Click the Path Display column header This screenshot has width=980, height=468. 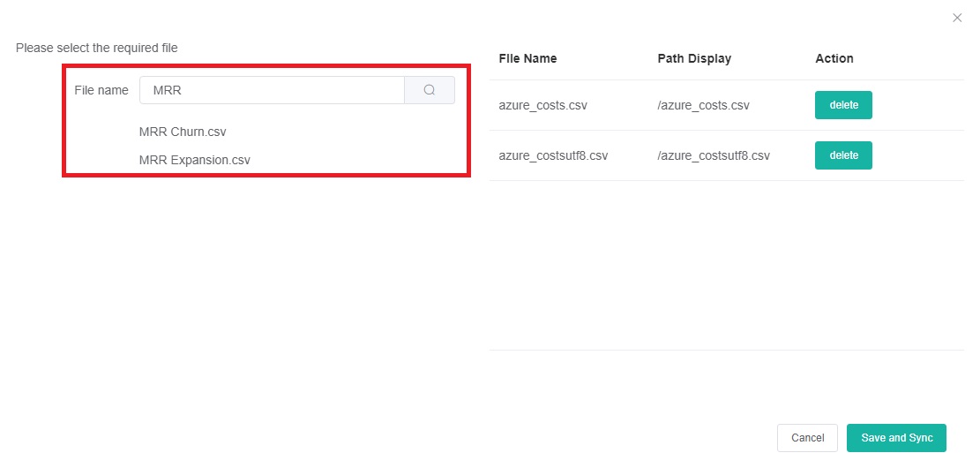click(694, 58)
